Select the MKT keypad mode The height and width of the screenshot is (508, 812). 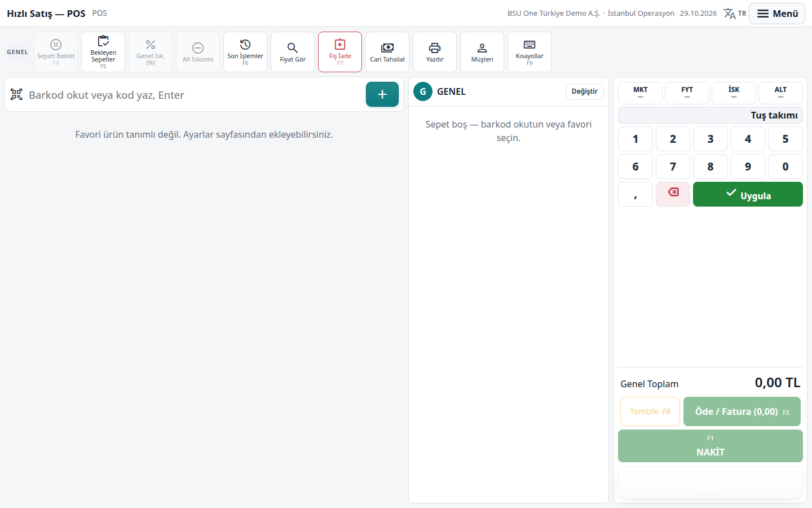coord(641,93)
